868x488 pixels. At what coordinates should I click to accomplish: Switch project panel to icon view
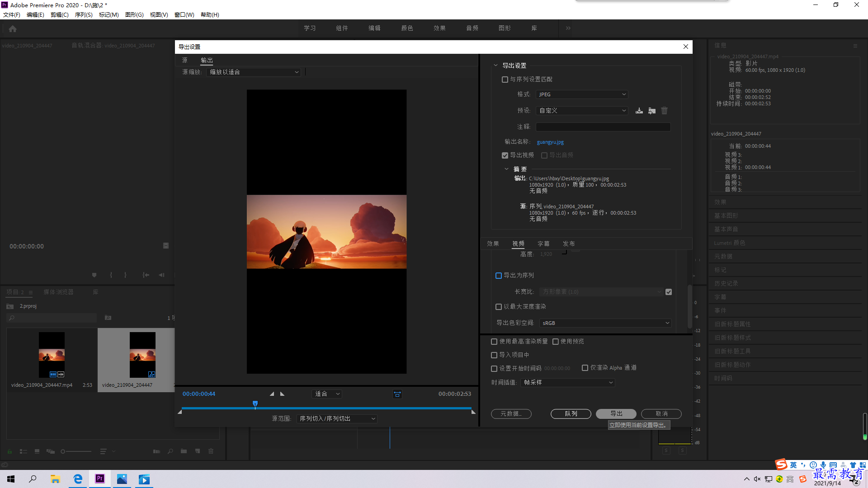(x=37, y=451)
